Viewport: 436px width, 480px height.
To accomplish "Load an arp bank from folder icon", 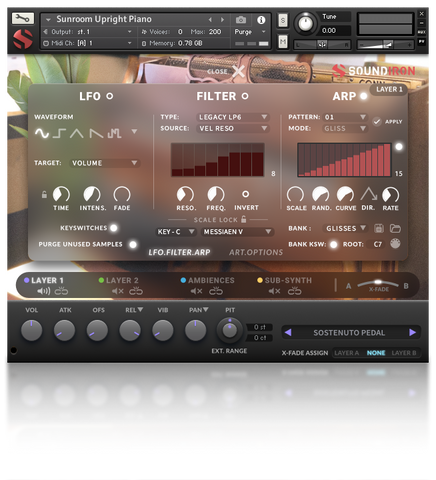I will pos(395,228).
